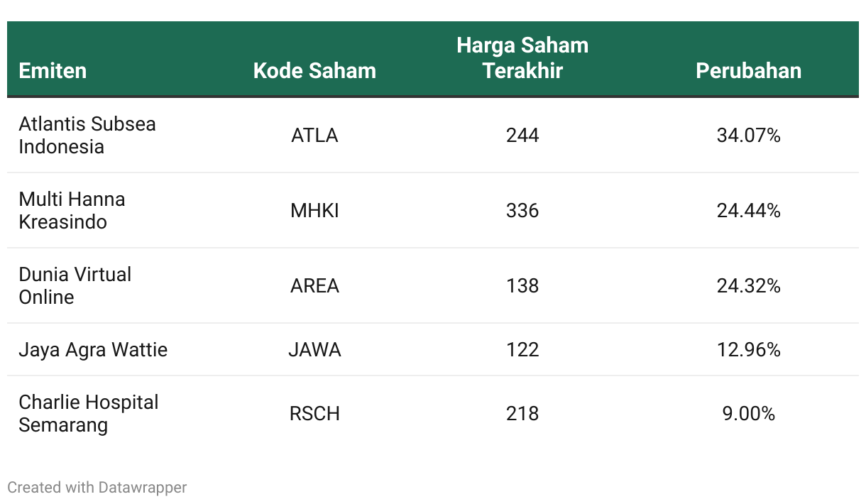Select the Dunia Virtual Online cell
The width and height of the screenshot is (866, 504).
coord(75,285)
